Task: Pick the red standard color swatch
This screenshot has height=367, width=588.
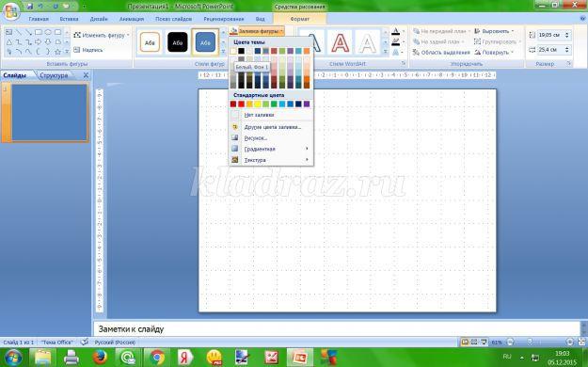Action: coord(241,104)
